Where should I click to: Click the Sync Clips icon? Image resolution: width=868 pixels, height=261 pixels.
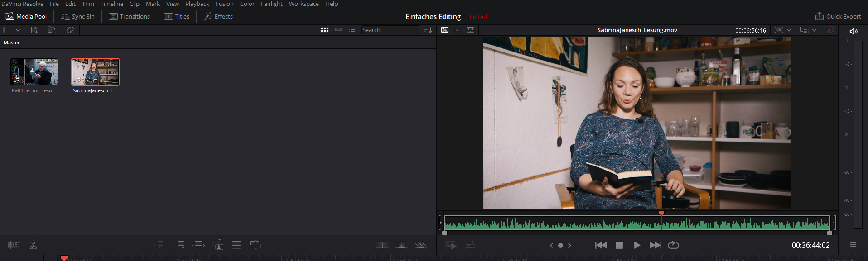70,30
